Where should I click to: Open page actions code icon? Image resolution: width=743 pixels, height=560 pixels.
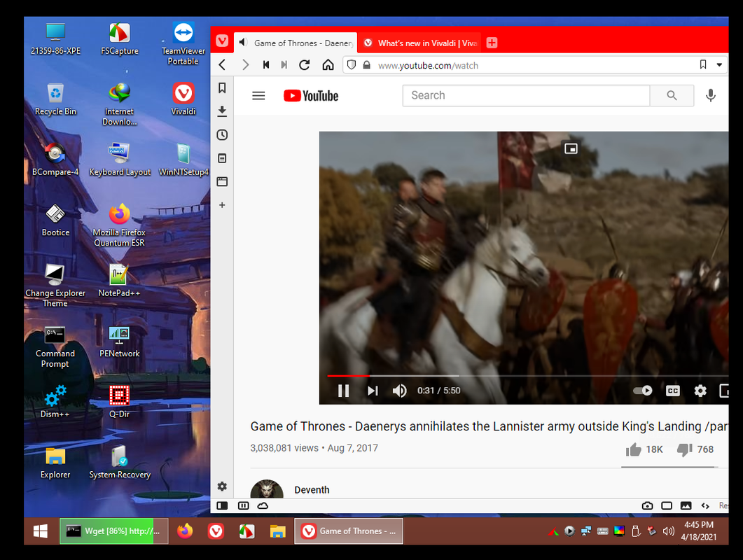tap(705, 506)
